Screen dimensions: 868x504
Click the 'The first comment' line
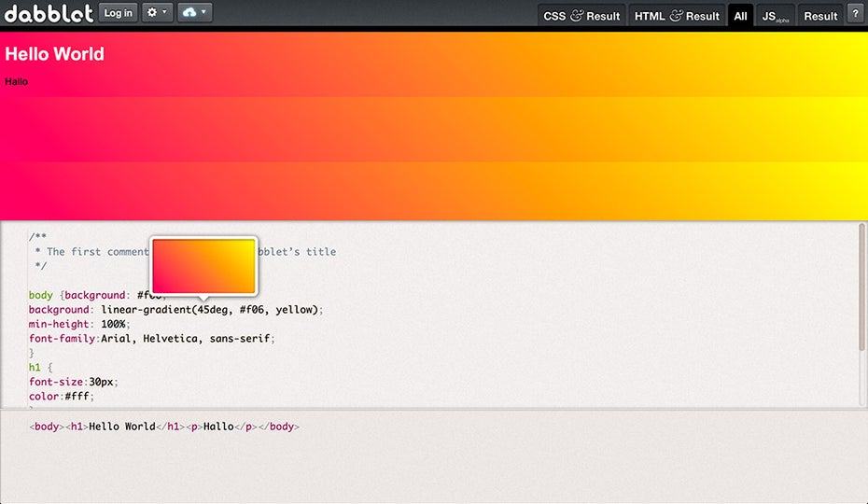185,251
